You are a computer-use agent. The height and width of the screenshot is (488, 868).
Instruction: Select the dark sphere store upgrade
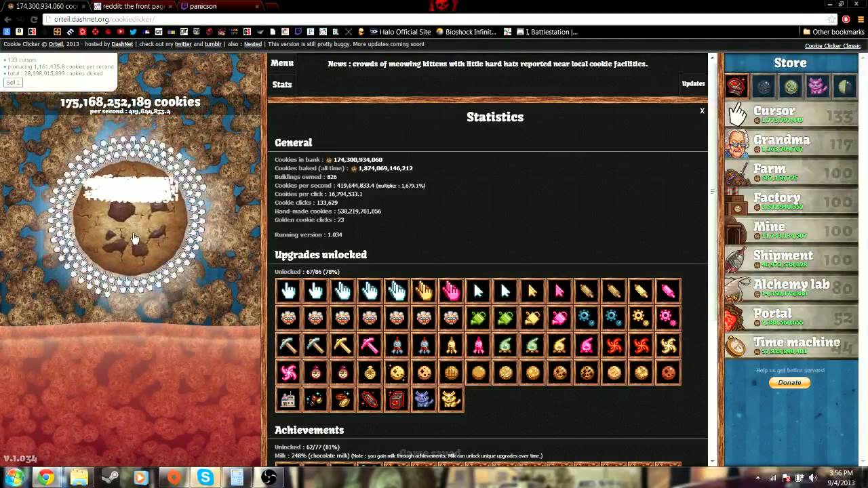point(764,87)
